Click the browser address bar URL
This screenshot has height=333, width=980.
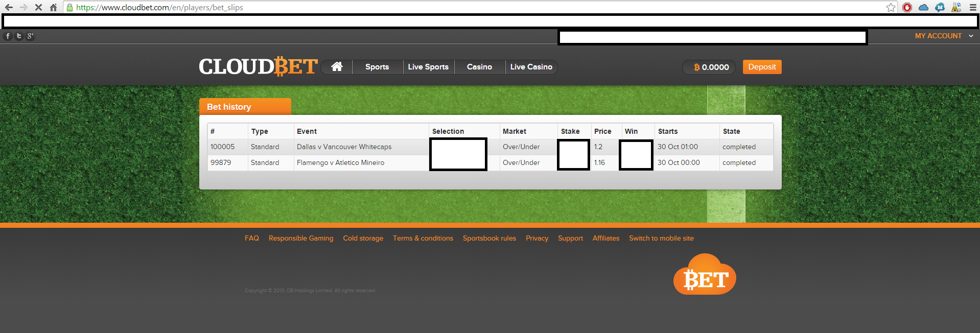pos(159,7)
